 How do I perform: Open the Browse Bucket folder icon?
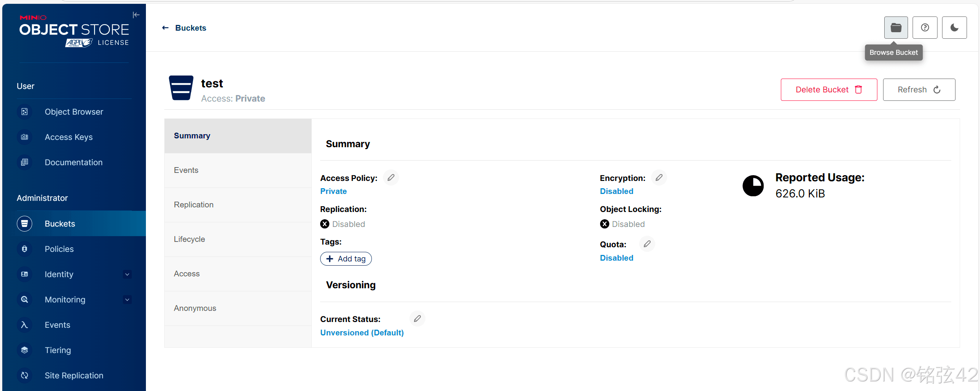click(896, 28)
